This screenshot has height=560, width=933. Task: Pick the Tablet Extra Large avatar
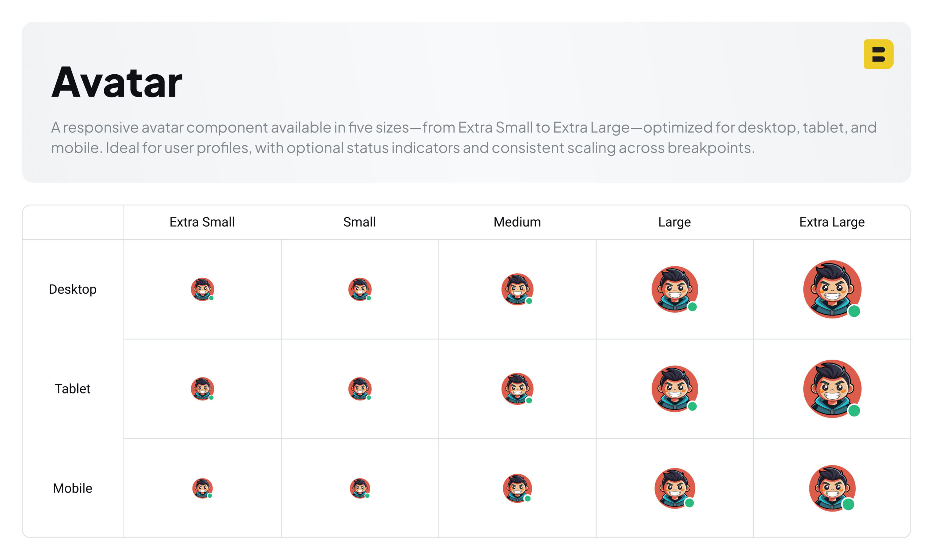(x=832, y=389)
